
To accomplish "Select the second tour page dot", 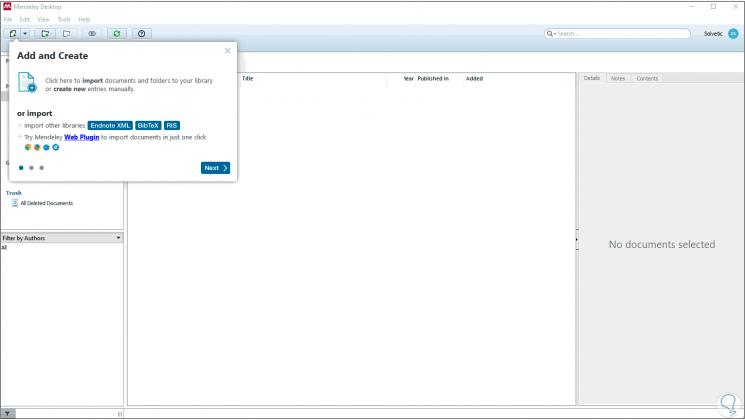I will [x=31, y=168].
